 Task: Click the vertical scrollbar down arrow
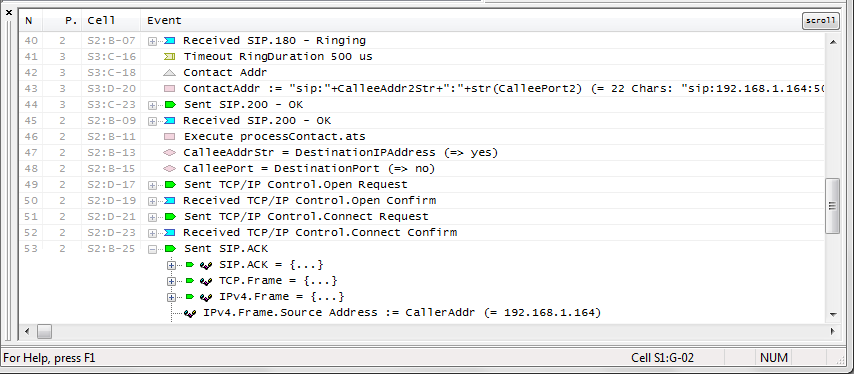pos(833,315)
